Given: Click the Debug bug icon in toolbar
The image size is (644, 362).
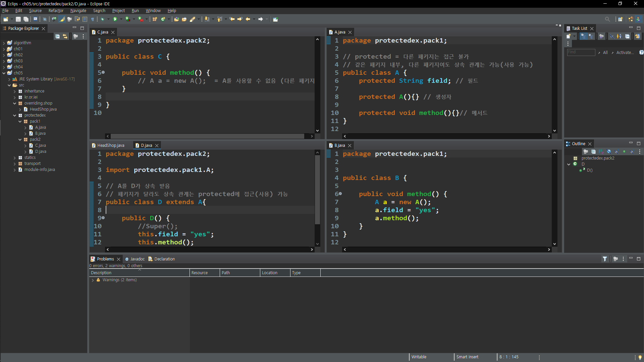Looking at the screenshot, I should point(102,19).
